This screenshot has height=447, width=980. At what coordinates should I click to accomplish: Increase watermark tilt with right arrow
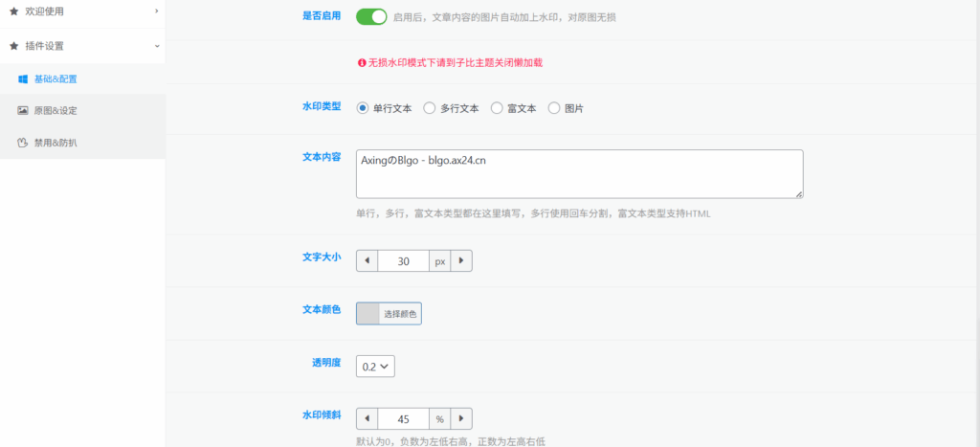[x=461, y=418]
